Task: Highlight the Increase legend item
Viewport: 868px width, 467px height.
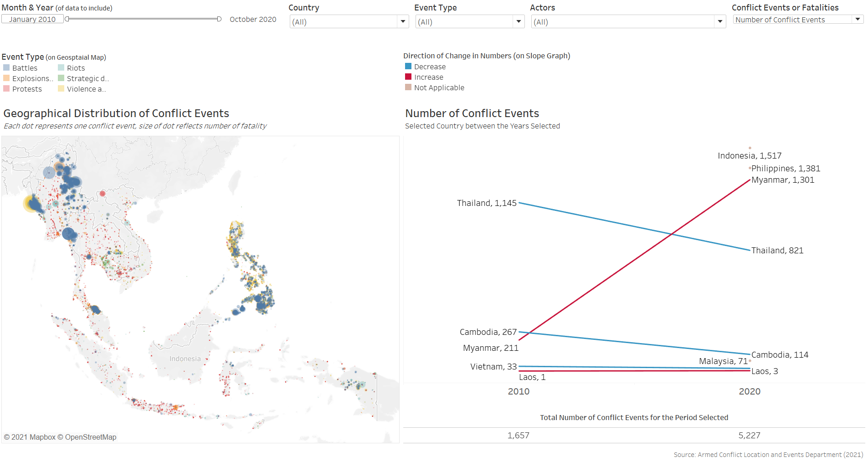Action: click(428, 77)
